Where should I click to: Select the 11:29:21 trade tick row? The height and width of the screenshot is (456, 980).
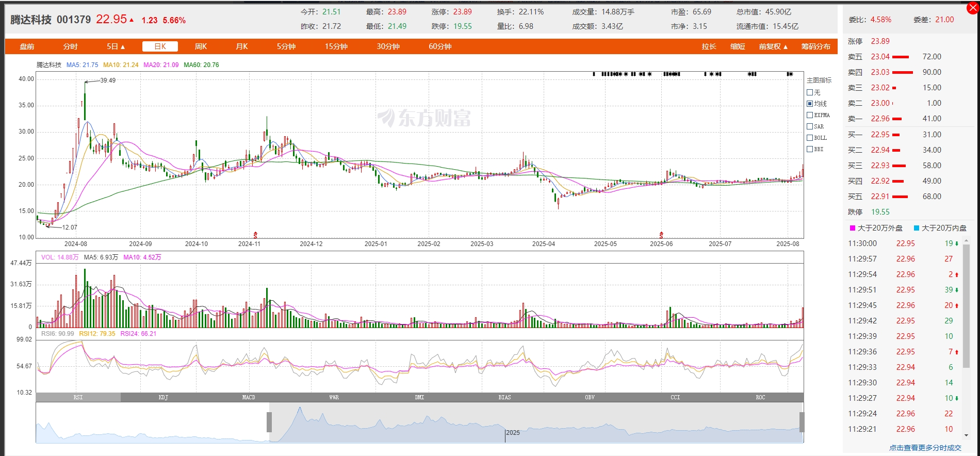[x=904, y=429]
